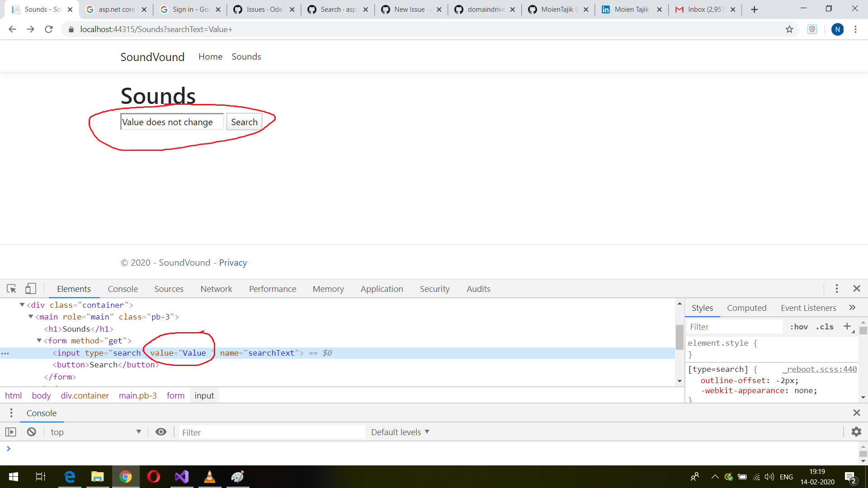
Task: Activate the inspect element picker tool
Action: click(11, 288)
